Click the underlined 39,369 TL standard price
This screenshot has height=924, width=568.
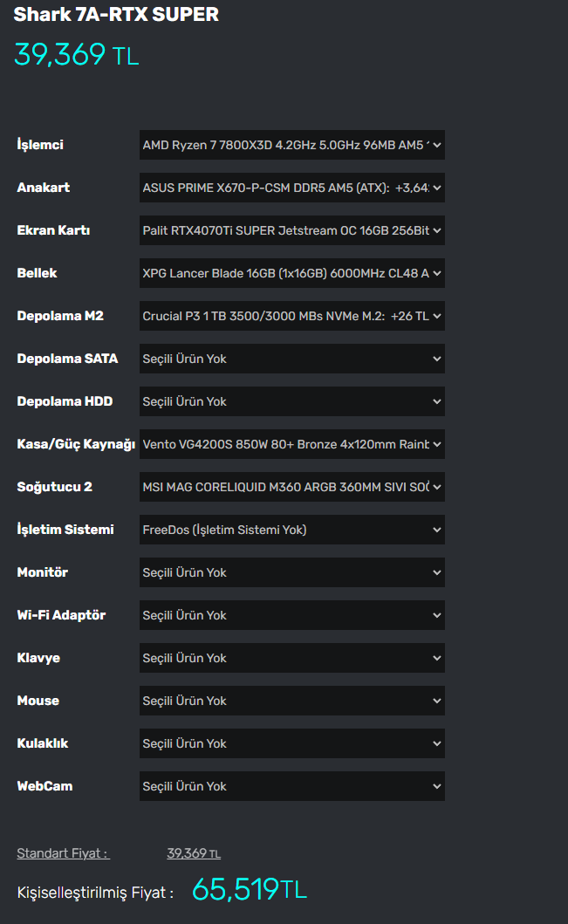[194, 853]
